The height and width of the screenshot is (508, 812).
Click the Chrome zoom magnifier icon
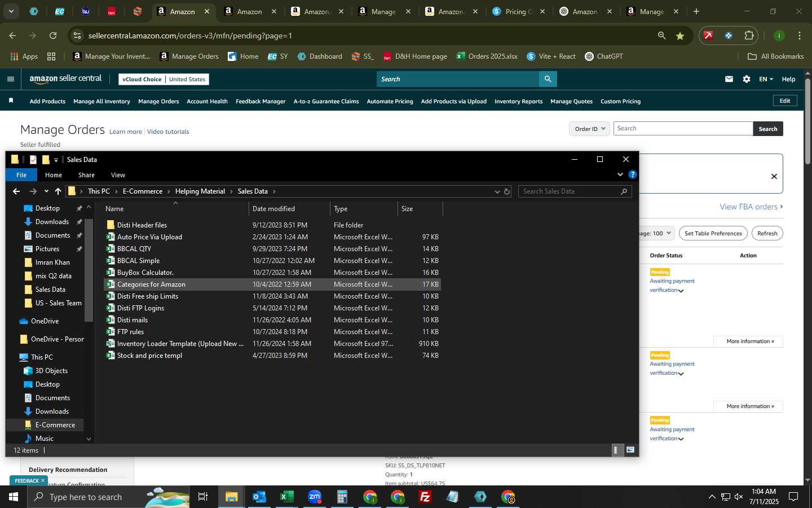661,36
